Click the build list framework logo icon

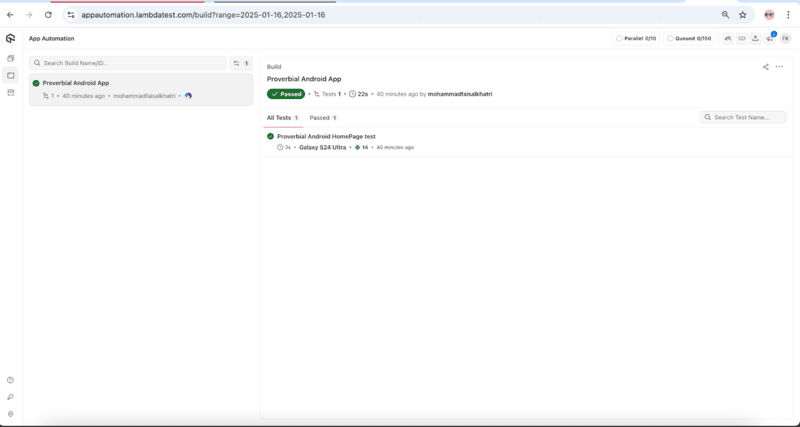pos(188,96)
